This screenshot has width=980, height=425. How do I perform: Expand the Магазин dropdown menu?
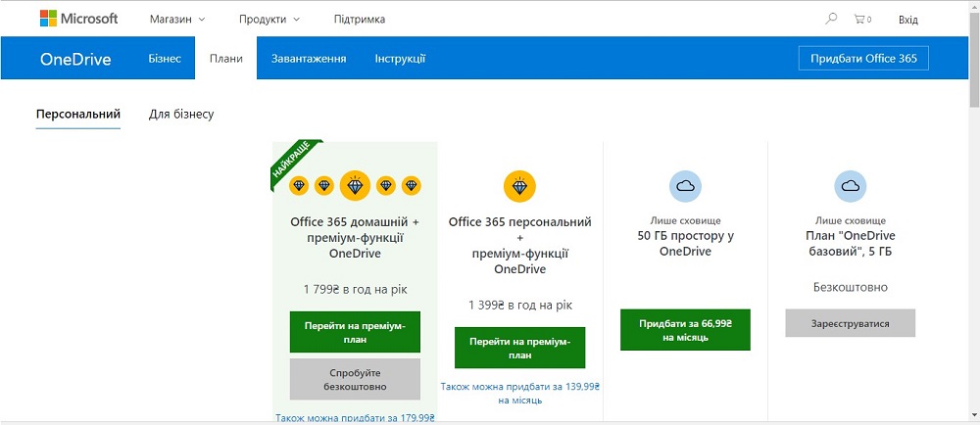[x=177, y=20]
